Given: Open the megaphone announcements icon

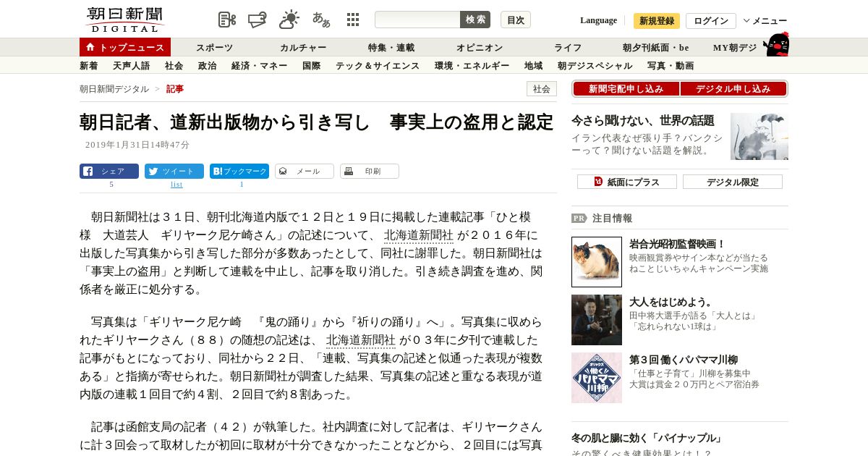Looking at the screenshot, I should [x=258, y=20].
